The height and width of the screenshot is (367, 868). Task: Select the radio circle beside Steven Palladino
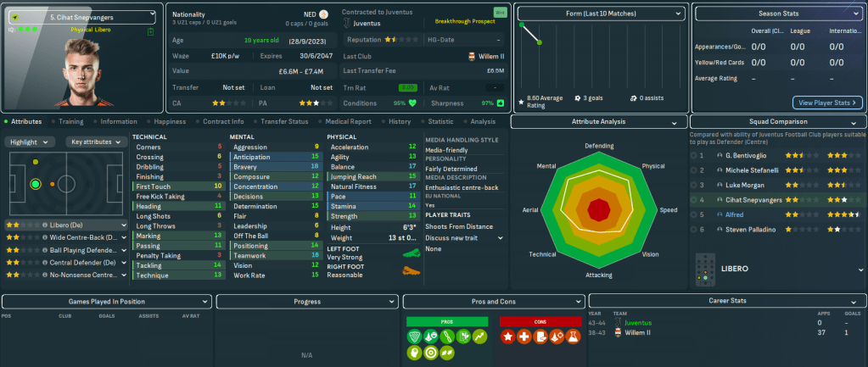click(695, 230)
